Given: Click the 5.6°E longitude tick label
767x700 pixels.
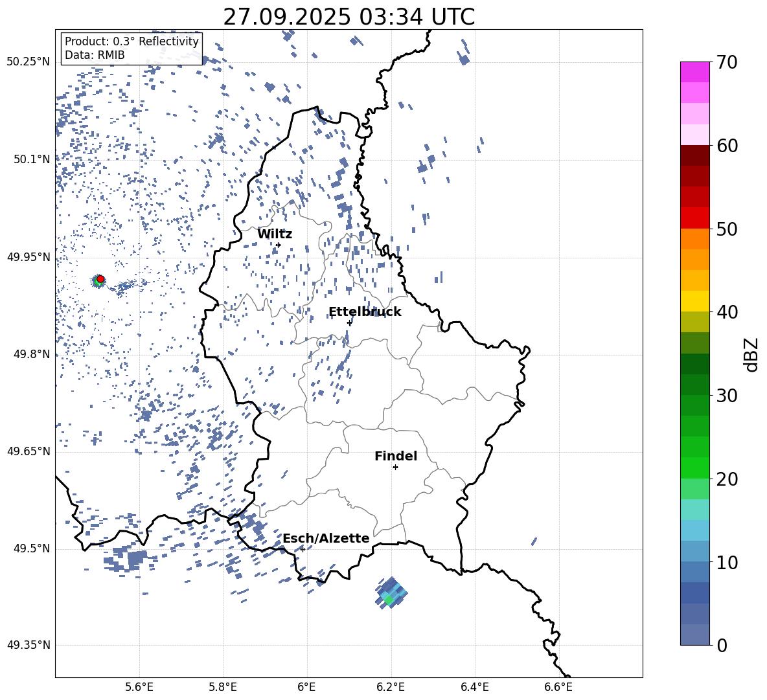Looking at the screenshot, I should pyautogui.click(x=139, y=687).
